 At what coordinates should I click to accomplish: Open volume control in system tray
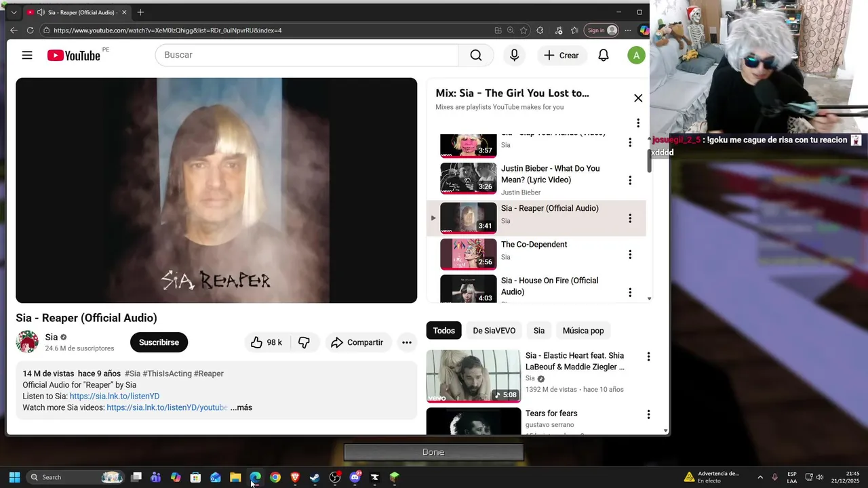coord(819,477)
